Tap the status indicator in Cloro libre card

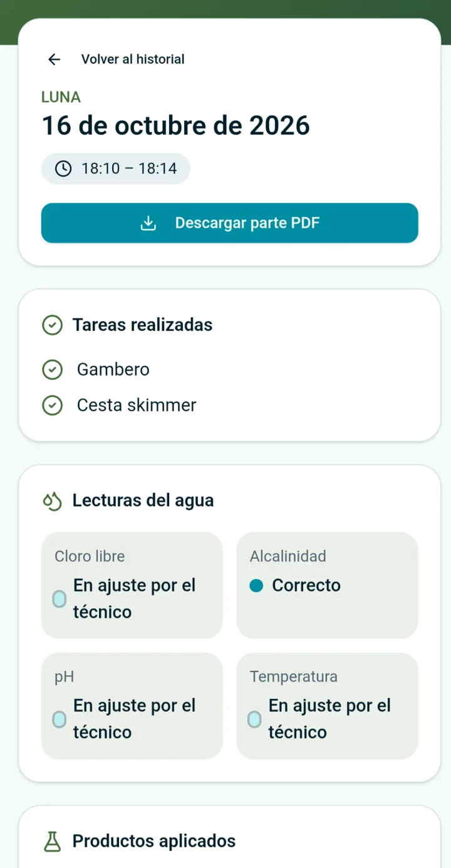click(x=59, y=599)
